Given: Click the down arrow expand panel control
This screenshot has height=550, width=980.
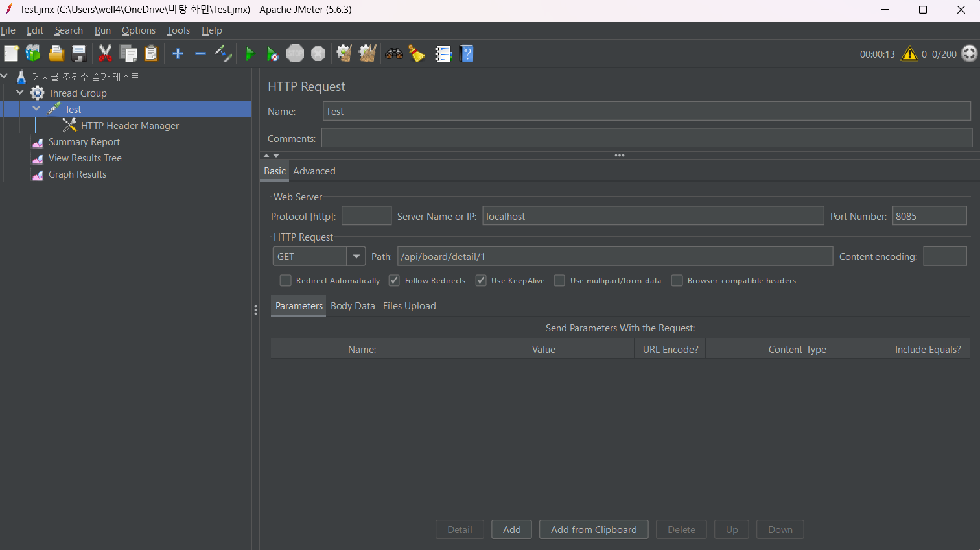Looking at the screenshot, I should (276, 156).
